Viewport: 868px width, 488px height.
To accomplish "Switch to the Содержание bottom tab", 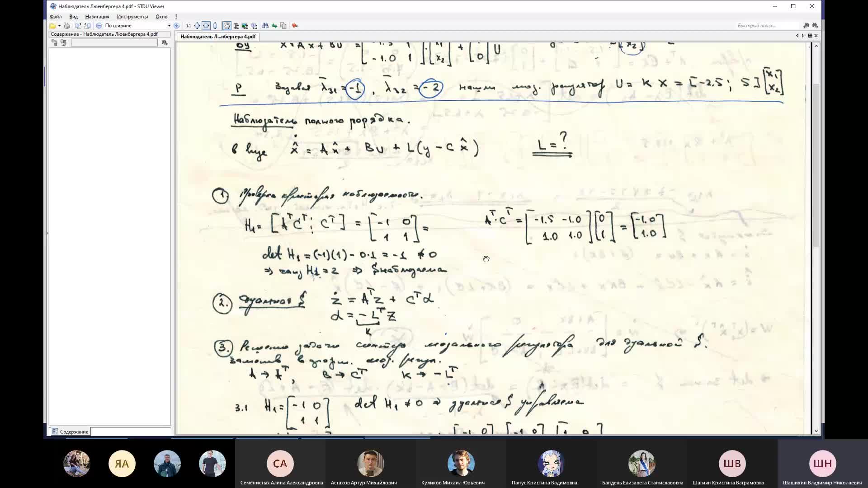I will pyautogui.click(x=70, y=432).
